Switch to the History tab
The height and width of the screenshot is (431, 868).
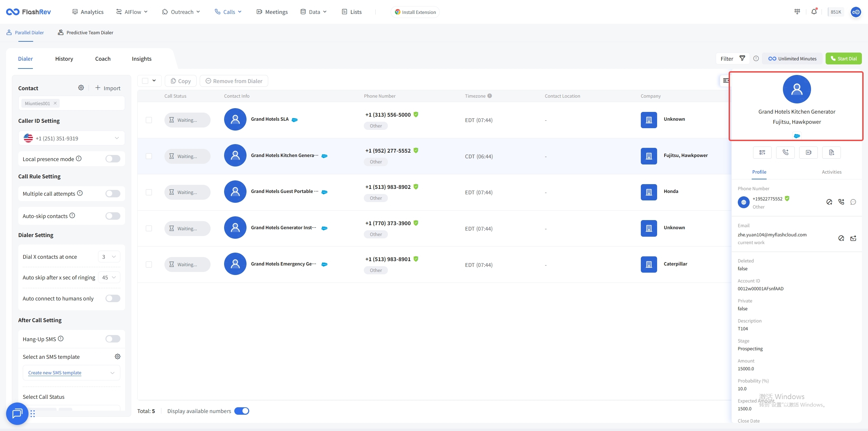pos(64,59)
